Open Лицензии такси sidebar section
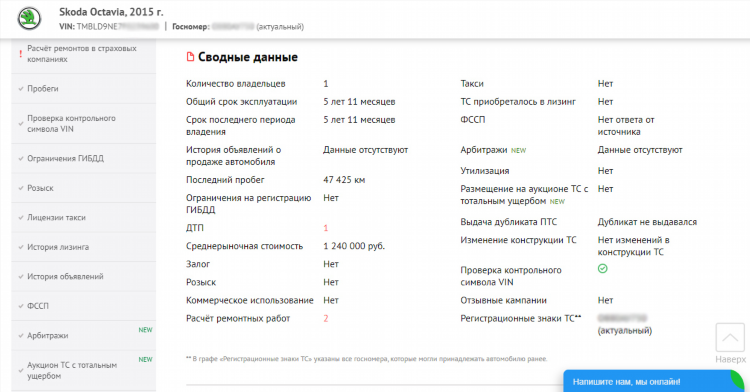 pyautogui.click(x=84, y=218)
